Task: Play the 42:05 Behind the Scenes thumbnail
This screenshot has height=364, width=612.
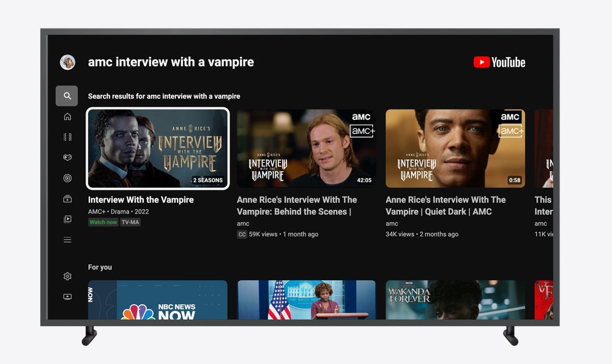Action: 307,148
